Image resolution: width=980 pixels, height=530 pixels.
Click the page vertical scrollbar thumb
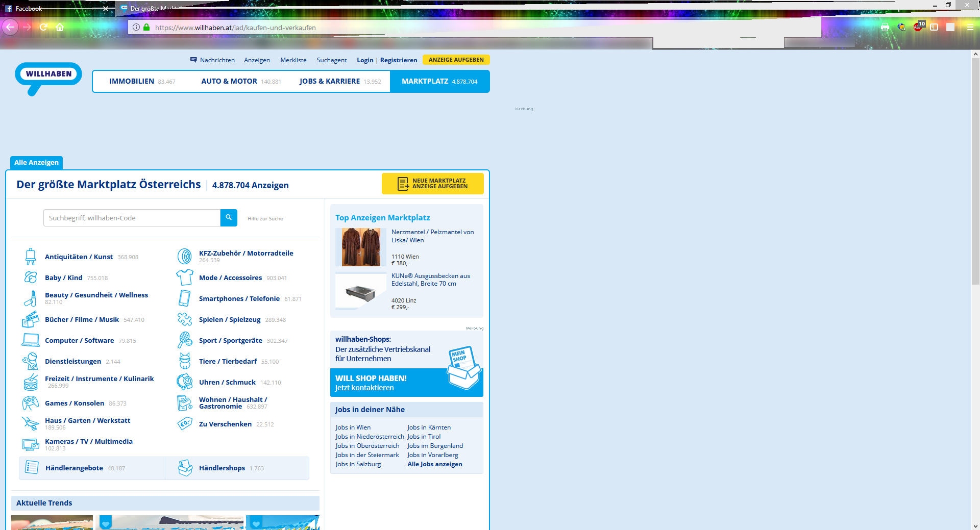tap(975, 171)
